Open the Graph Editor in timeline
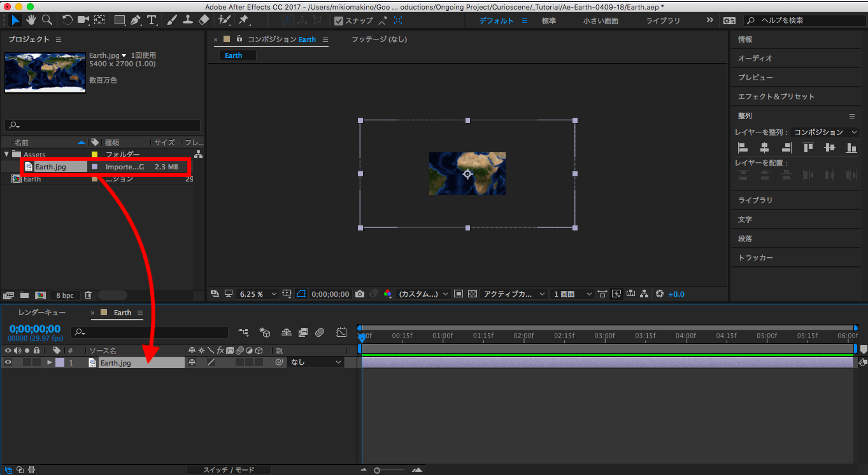 click(x=341, y=332)
